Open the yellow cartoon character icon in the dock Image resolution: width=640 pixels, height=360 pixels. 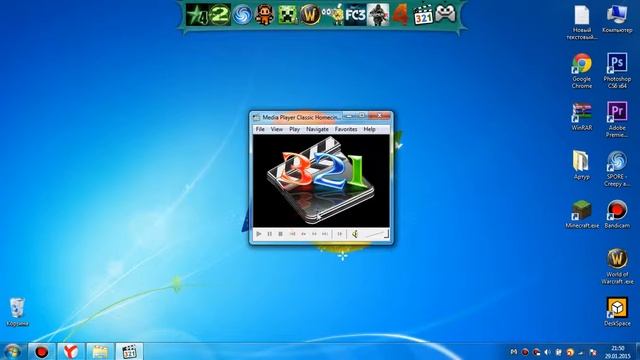coord(333,15)
